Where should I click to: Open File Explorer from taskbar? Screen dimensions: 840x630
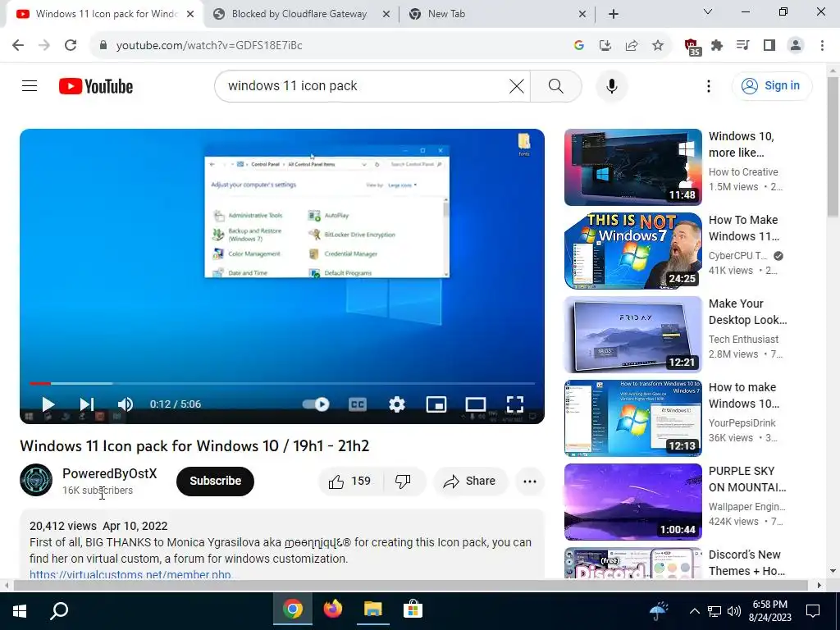[x=373, y=609]
